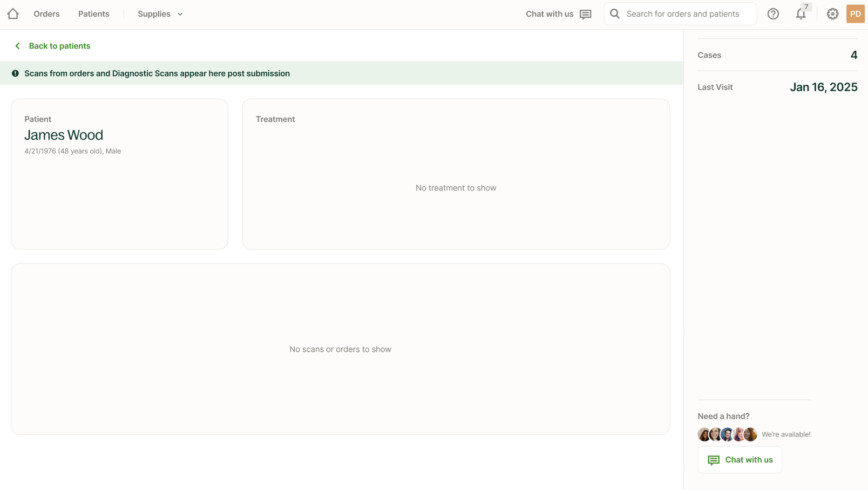Click the Chat with us button in sidebar
Image resolution: width=868 pixels, height=490 pixels.
[740, 460]
